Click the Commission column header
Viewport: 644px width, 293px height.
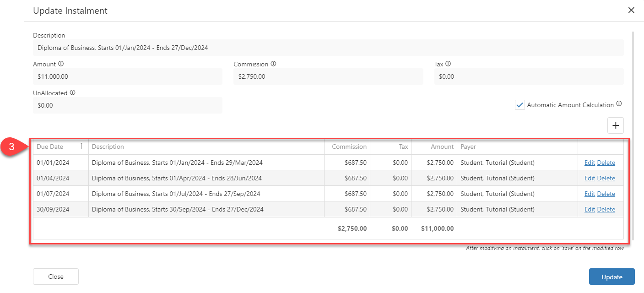pos(349,146)
